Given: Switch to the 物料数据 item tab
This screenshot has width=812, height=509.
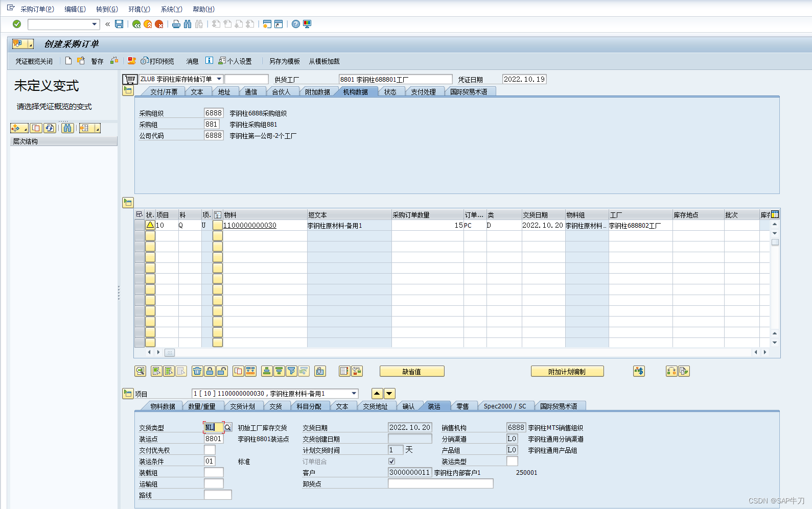Looking at the screenshot, I should [x=163, y=406].
